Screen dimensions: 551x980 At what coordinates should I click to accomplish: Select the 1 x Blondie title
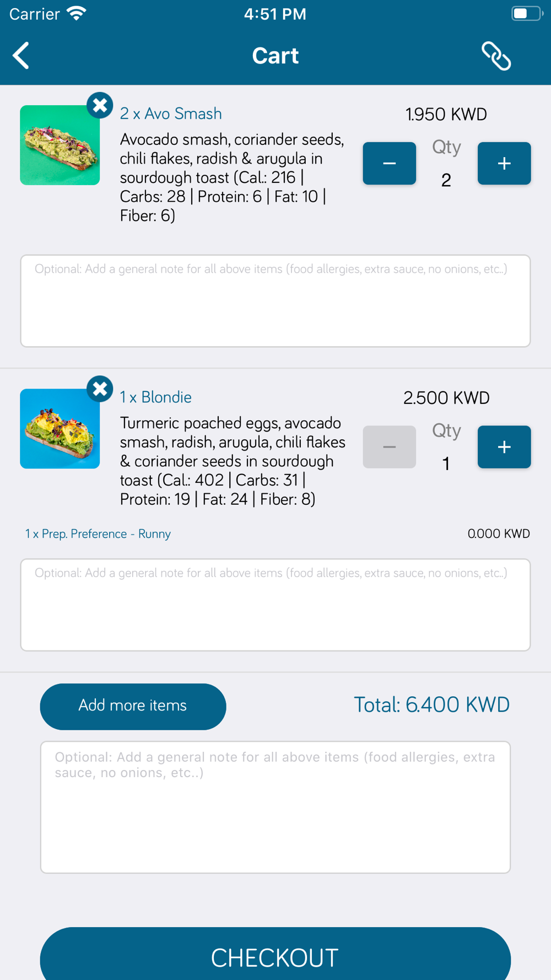[x=156, y=397]
